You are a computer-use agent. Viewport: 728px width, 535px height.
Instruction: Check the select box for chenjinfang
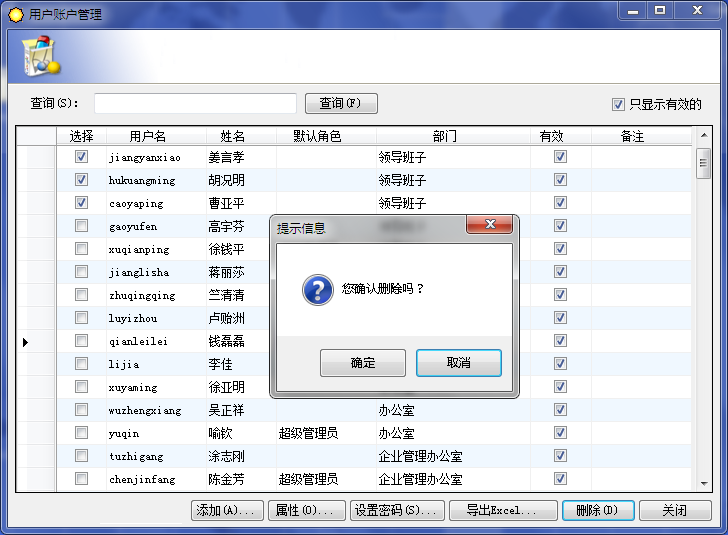click(x=81, y=478)
